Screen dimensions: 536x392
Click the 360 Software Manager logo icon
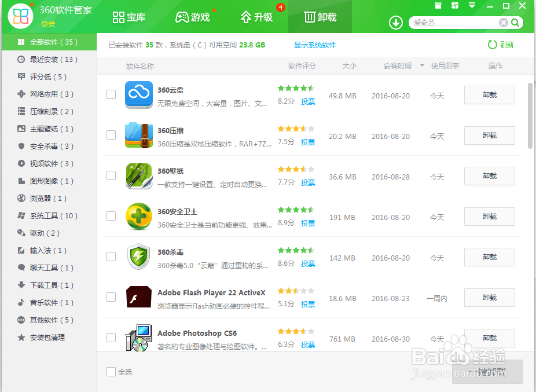[20, 16]
